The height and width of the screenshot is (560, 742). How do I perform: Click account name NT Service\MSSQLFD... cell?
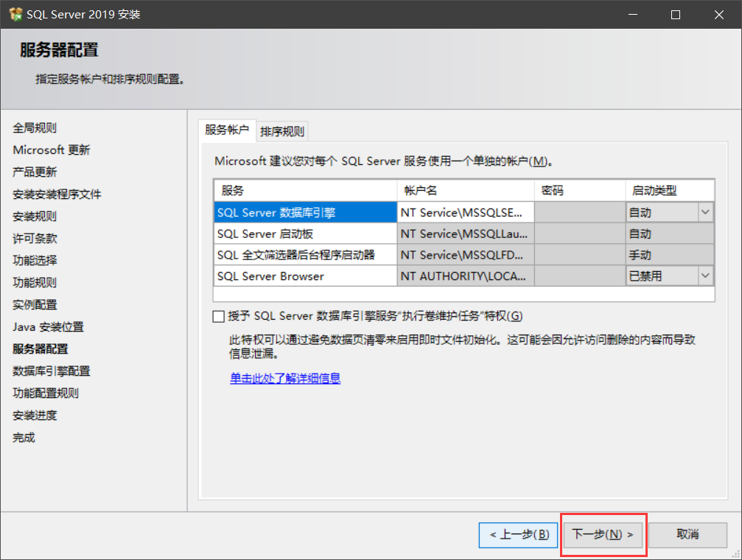[466, 255]
